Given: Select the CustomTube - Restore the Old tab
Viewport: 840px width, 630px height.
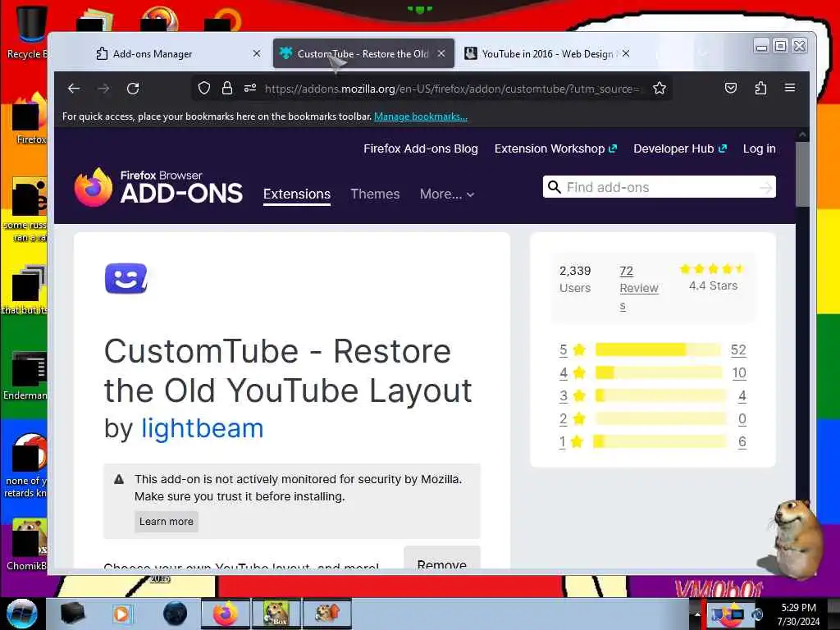Looking at the screenshot, I should tap(363, 53).
